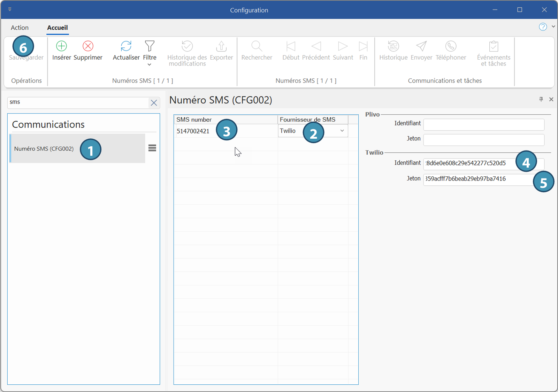Select Numéro SMS (CFG002) in Communications

click(x=44, y=149)
